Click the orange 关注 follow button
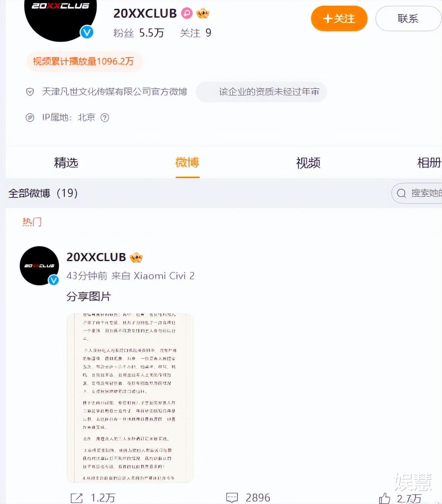442x504 pixels. tap(339, 19)
